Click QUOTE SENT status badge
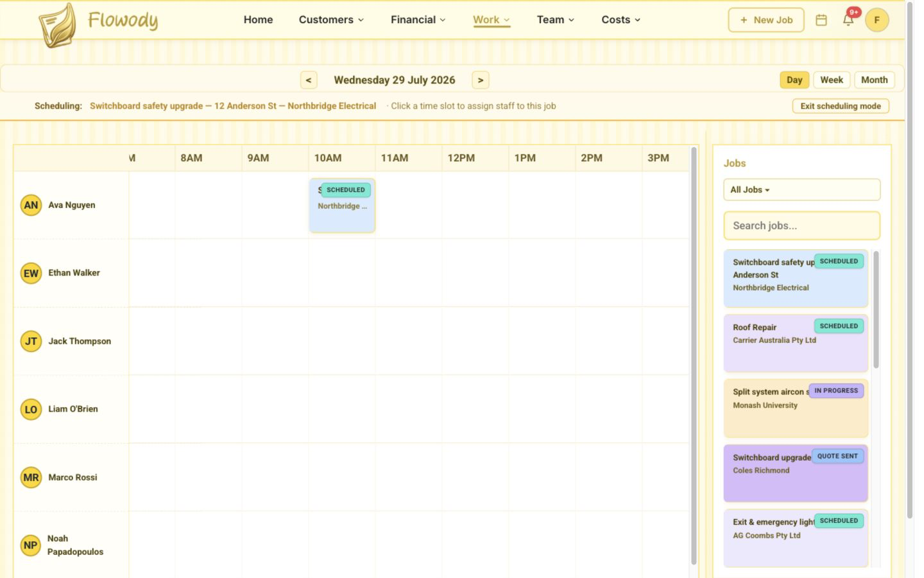924x578 pixels. 837,456
